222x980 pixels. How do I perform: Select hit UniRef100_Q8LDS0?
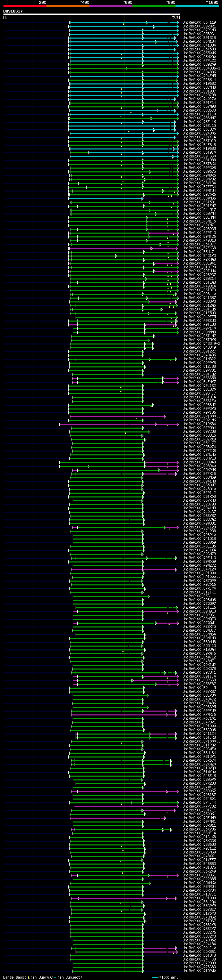point(199,390)
